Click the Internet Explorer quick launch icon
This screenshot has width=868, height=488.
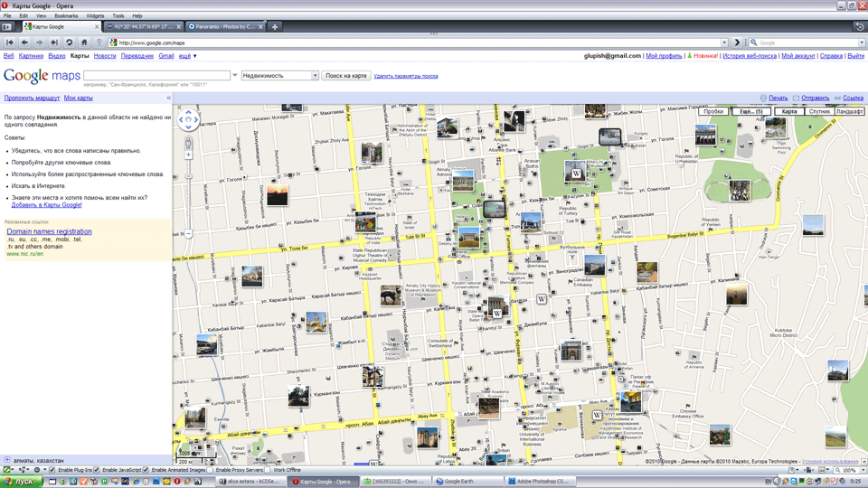pyautogui.click(x=136, y=482)
